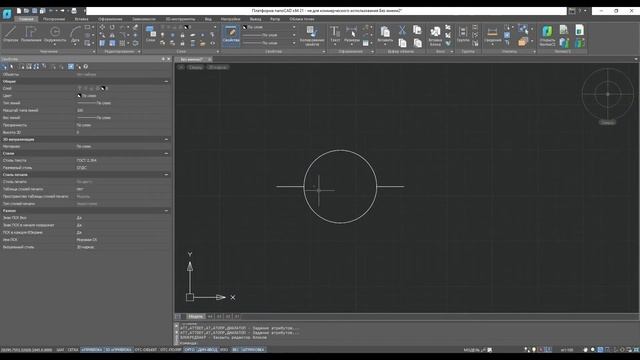Image resolution: width=640 pixels, height=360 pixels.
Task: Click the Print icon in quick access toolbar
Action: coord(74,11)
